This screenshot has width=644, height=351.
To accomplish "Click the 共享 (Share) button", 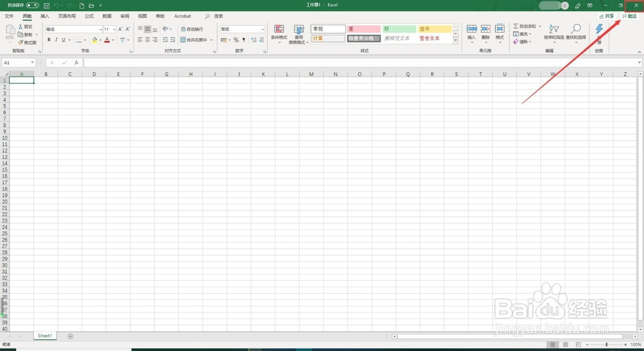I will tap(606, 16).
